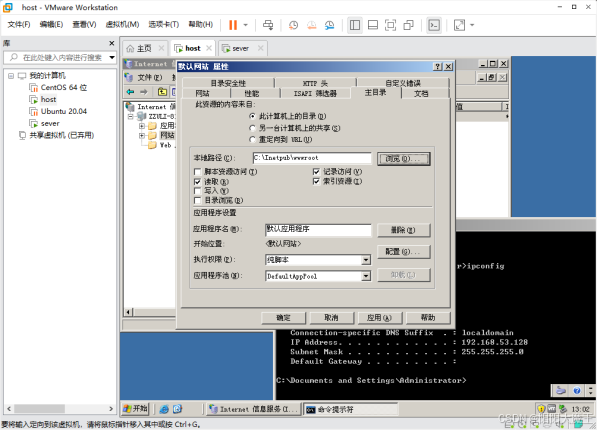Click the stretch guest display icon
The width and height of the screenshot is (597, 430).
tap(460, 25)
